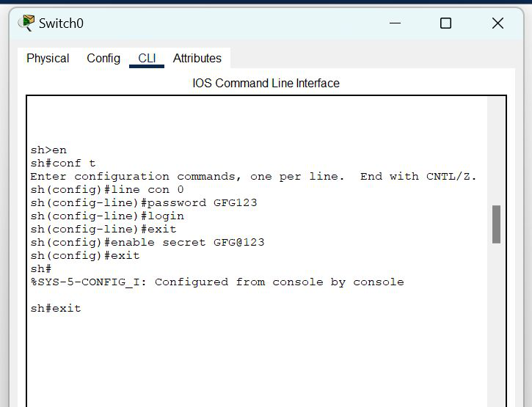Open the Physical tab
The image size is (532, 407).
pos(48,59)
